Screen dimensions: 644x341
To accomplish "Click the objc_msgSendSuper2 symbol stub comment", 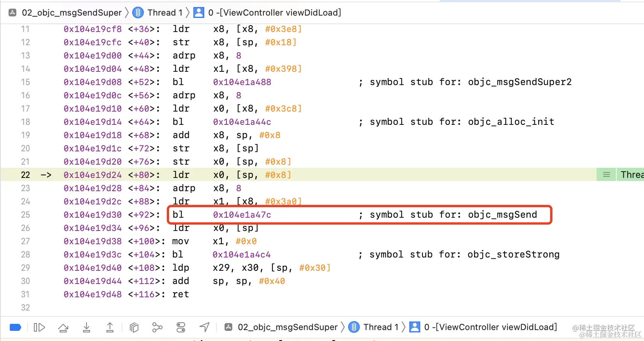I will (465, 82).
